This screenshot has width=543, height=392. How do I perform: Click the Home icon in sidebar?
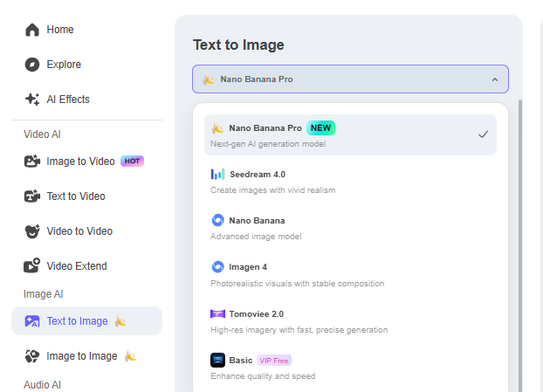[x=32, y=30]
